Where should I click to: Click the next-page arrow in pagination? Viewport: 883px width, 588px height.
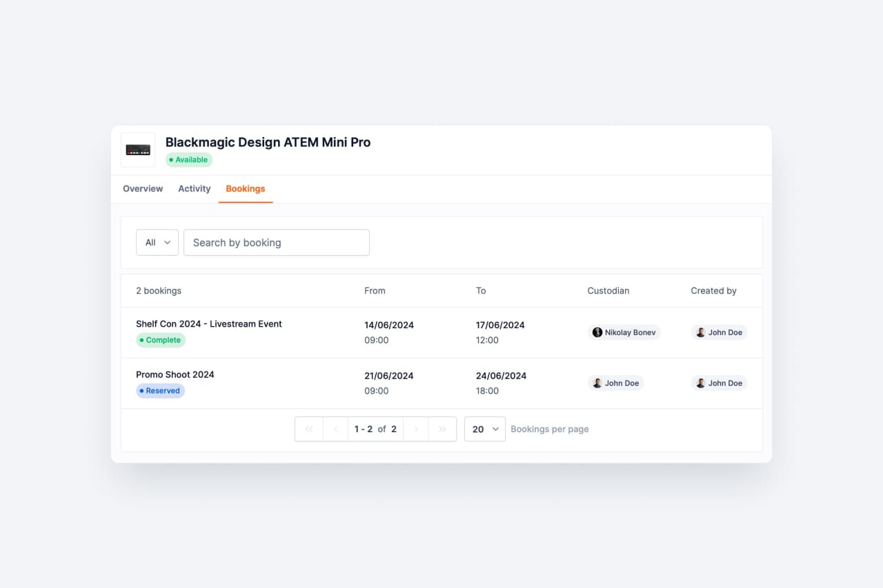click(x=415, y=429)
